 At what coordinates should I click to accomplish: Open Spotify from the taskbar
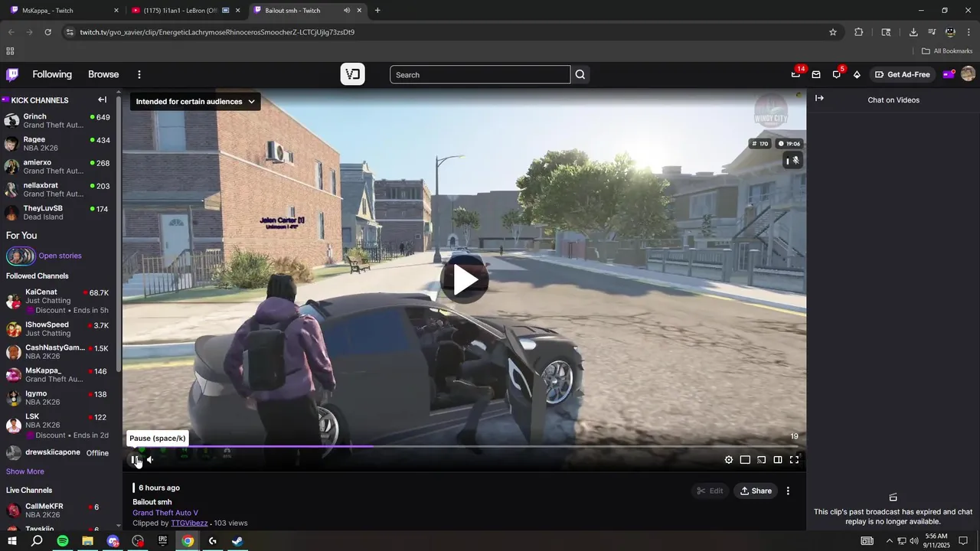[63, 541]
